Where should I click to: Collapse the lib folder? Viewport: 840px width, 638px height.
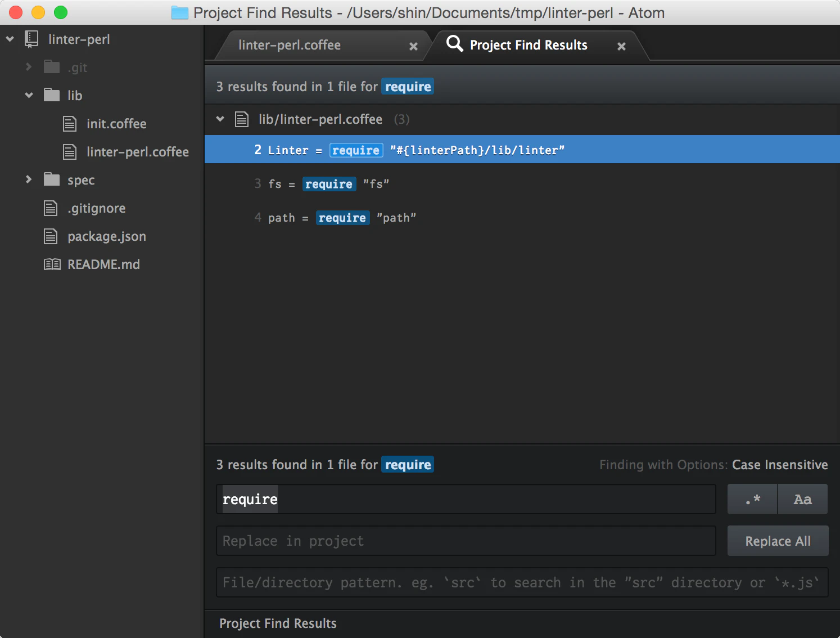[x=29, y=95]
